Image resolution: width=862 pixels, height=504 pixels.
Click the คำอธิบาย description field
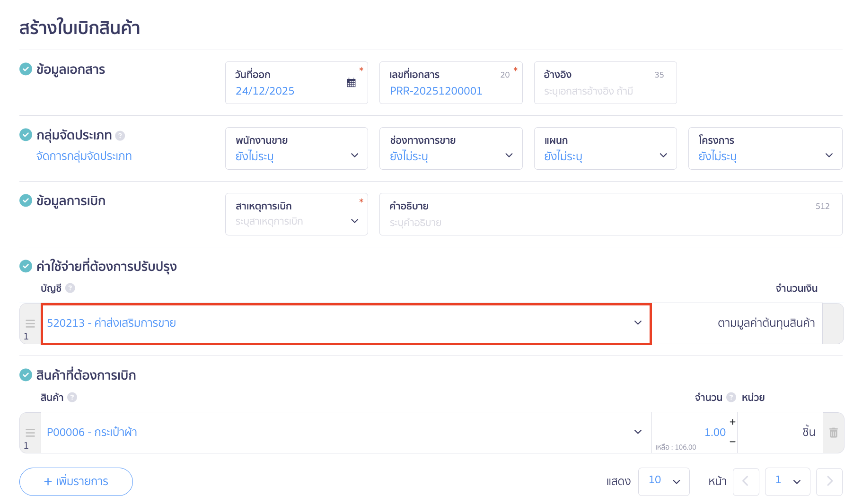[610, 222]
